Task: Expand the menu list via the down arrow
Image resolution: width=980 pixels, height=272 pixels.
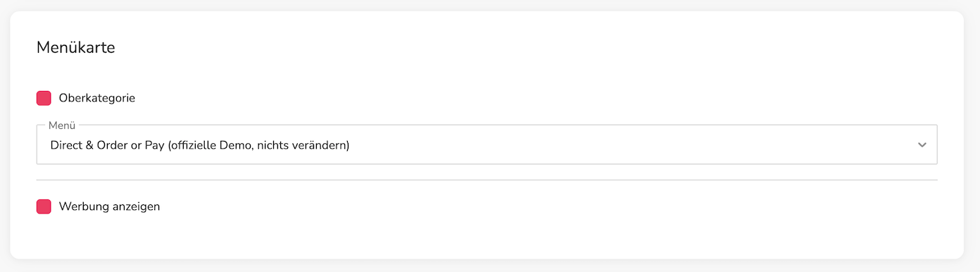Action: tap(922, 144)
